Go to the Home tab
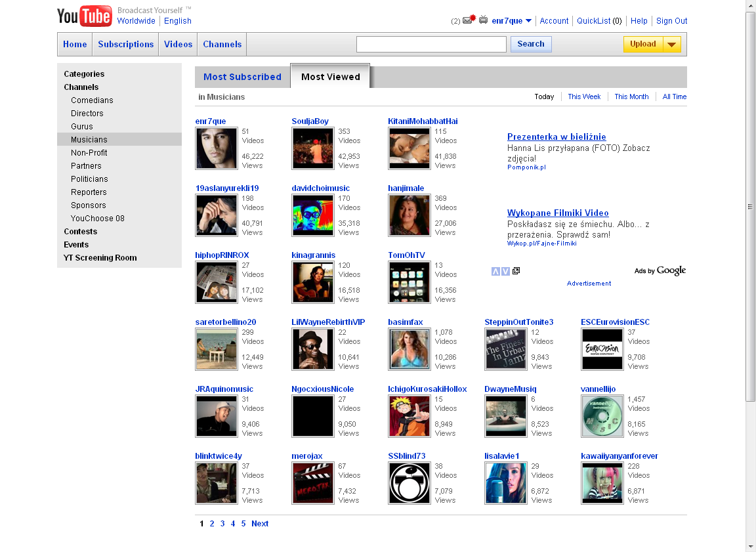The image size is (756, 552). point(75,45)
